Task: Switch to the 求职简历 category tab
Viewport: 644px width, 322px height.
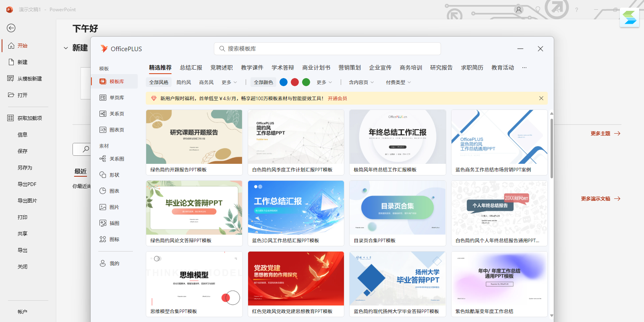Action: pyautogui.click(x=472, y=68)
